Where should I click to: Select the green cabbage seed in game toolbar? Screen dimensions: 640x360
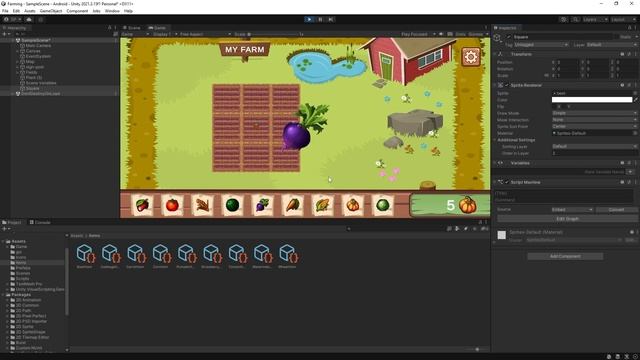tap(383, 205)
